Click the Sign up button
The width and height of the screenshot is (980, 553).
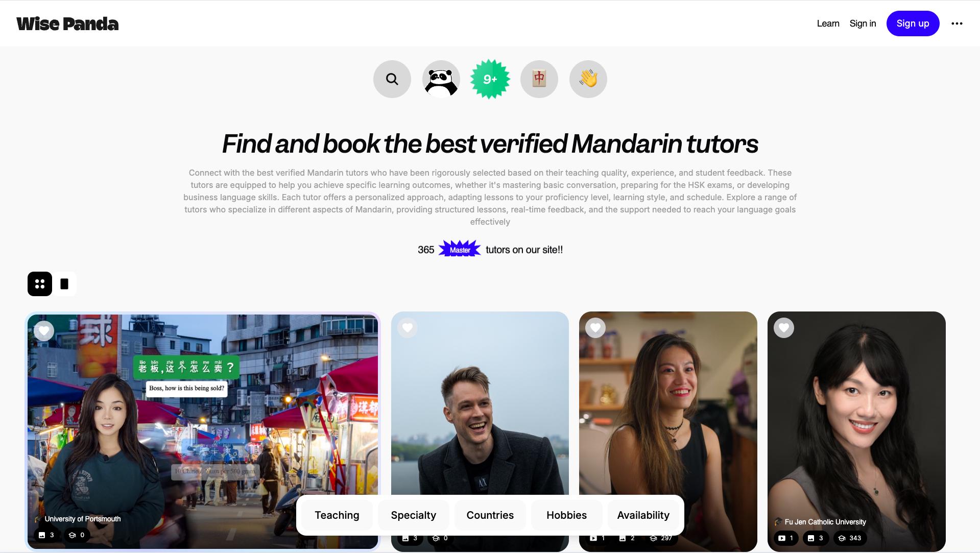pyautogui.click(x=913, y=23)
